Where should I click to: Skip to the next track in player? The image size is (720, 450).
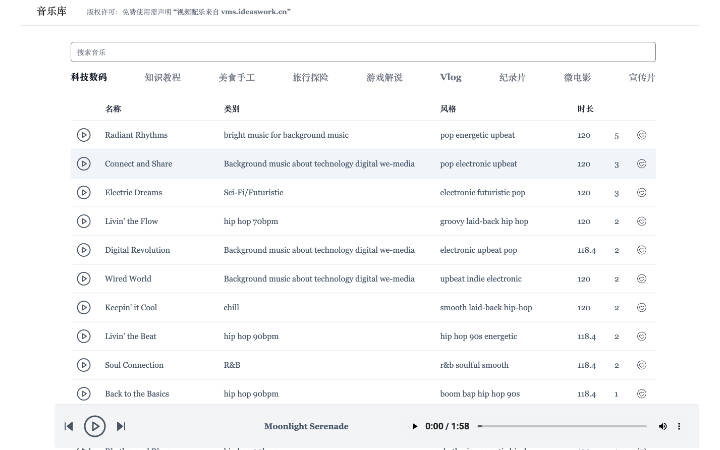click(121, 426)
